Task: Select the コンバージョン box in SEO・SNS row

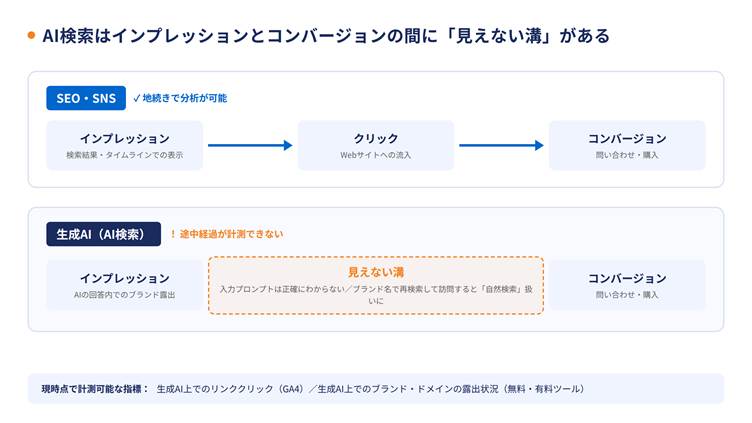Action: click(x=627, y=145)
